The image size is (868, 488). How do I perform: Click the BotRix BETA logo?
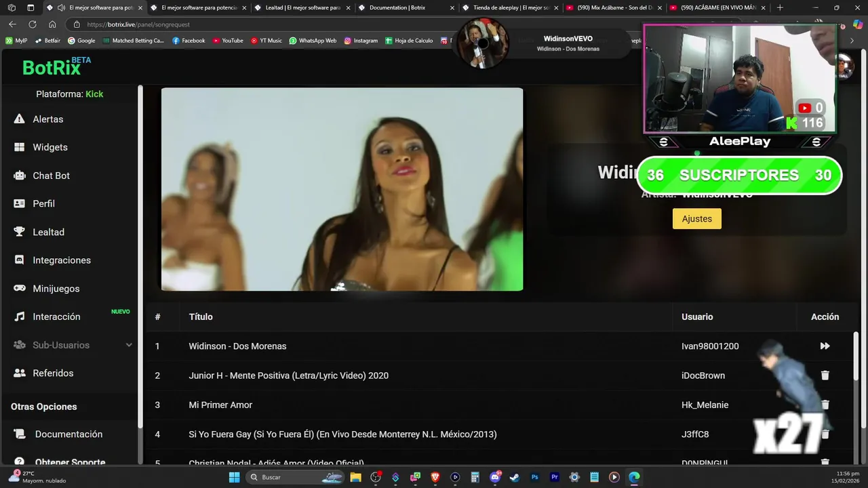pyautogui.click(x=57, y=66)
